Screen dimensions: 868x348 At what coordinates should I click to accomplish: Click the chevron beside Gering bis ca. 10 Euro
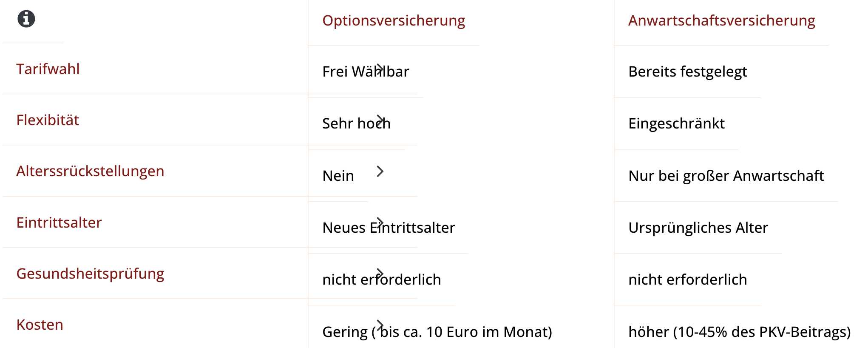[380, 325]
